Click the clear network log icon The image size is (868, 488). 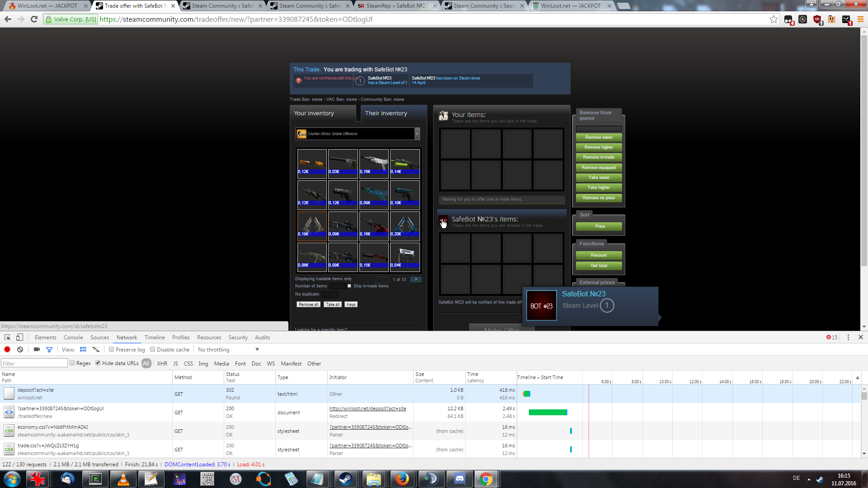pos(20,350)
